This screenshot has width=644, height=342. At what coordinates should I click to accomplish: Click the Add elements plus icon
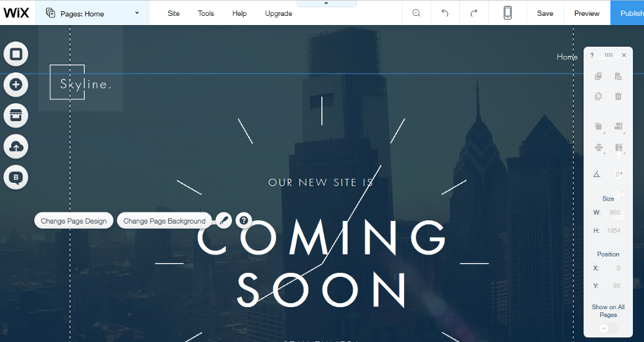(16, 85)
